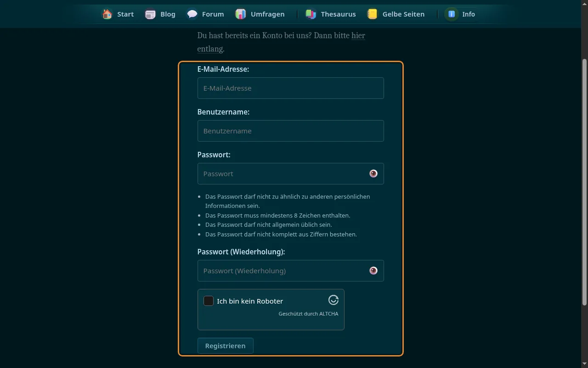Open the Thesaurus menu item

coord(331,14)
